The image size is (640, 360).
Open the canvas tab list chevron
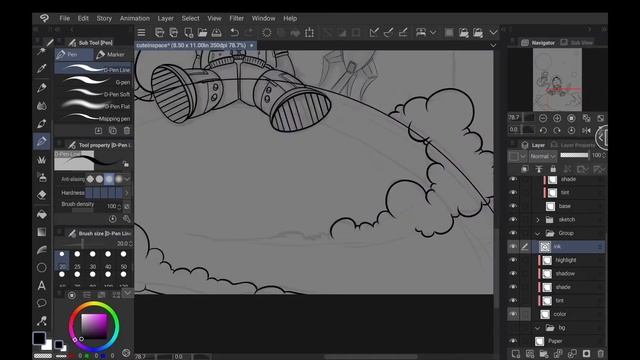point(493,45)
